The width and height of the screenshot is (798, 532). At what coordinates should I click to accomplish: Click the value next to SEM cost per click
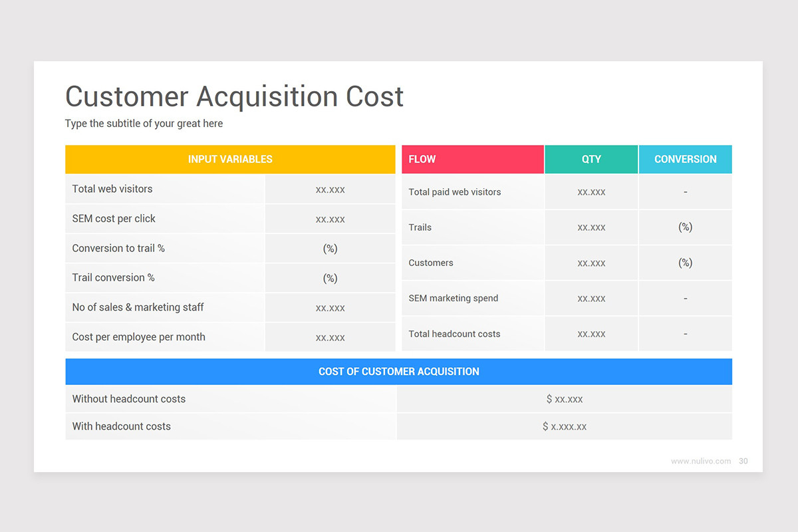pos(331,219)
